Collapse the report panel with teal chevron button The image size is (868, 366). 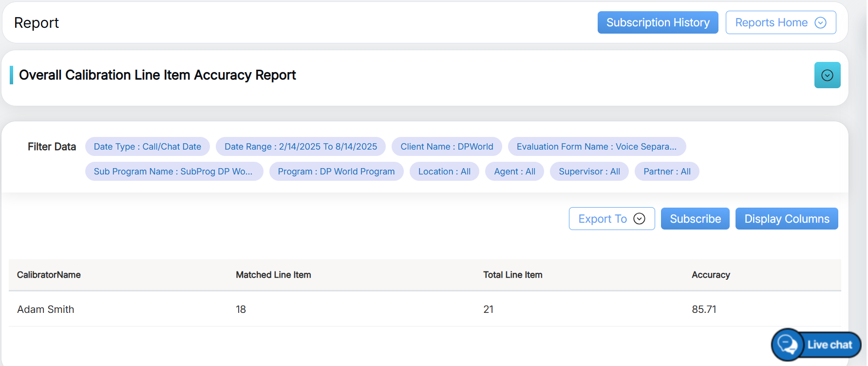click(827, 75)
